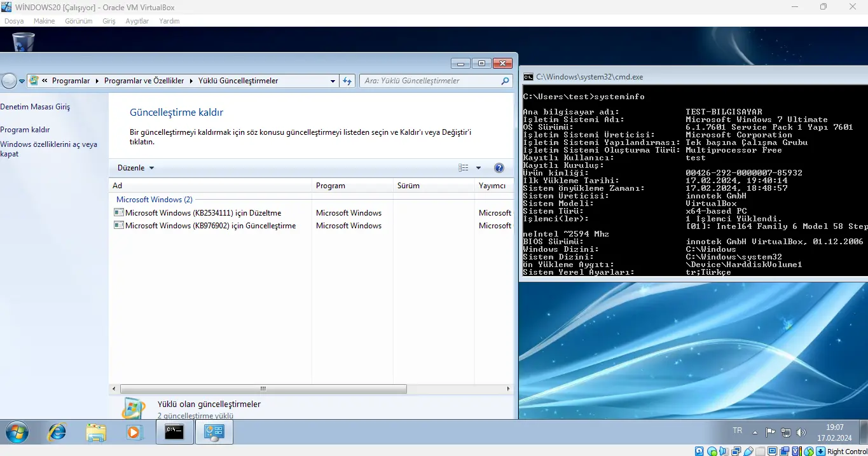Viewport: 868px width, 456px height.
Task: Open the view options dropdown arrow
Action: [479, 168]
